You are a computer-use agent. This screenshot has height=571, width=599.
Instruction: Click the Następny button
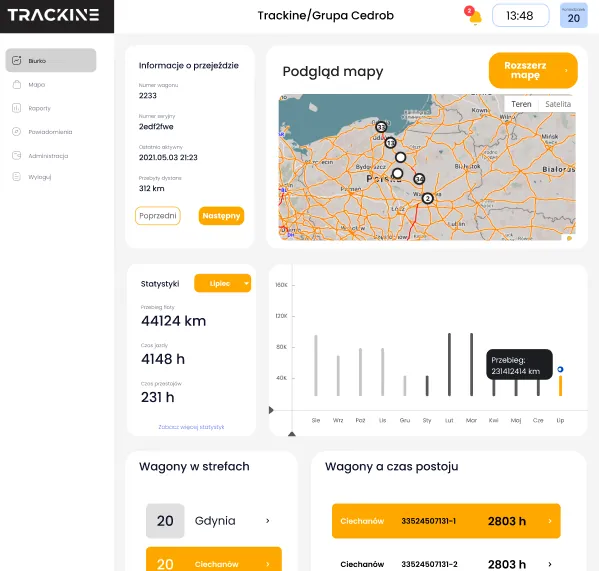(221, 216)
